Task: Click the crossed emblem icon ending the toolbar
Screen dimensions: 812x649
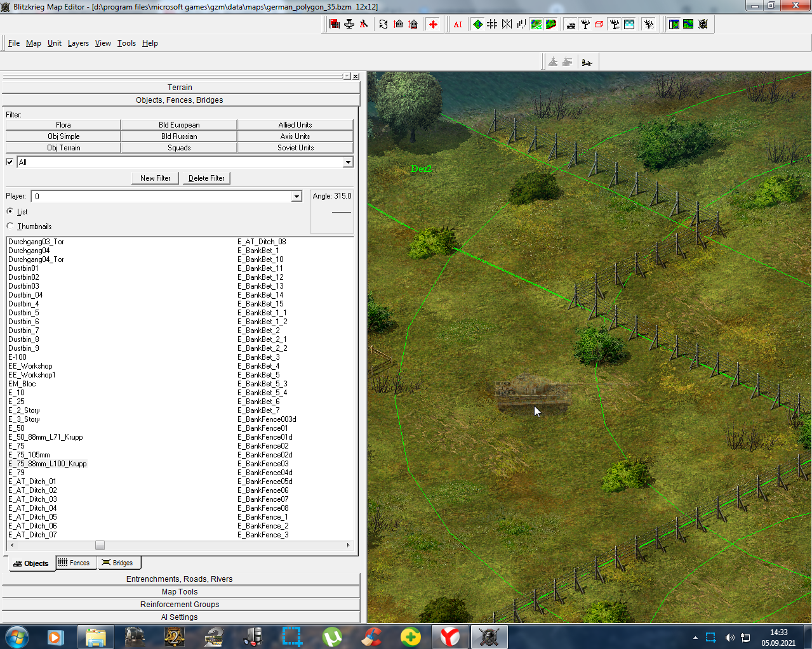Action: pos(703,24)
